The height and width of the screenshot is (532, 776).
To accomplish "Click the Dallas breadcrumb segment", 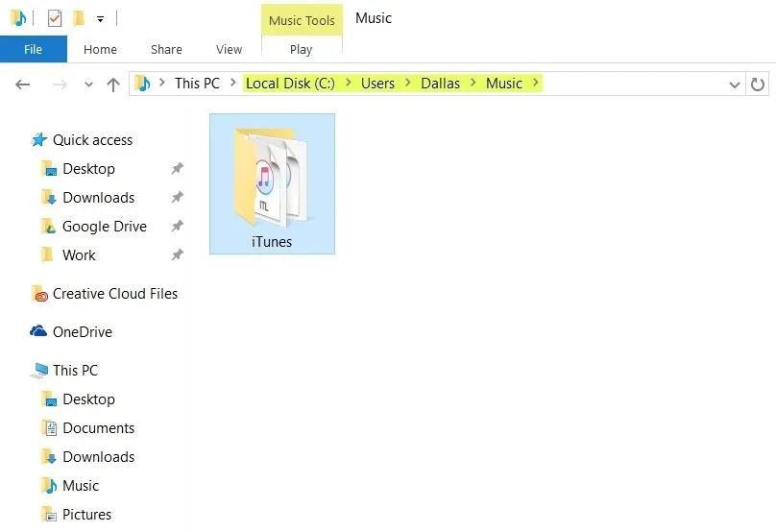I will pos(440,84).
